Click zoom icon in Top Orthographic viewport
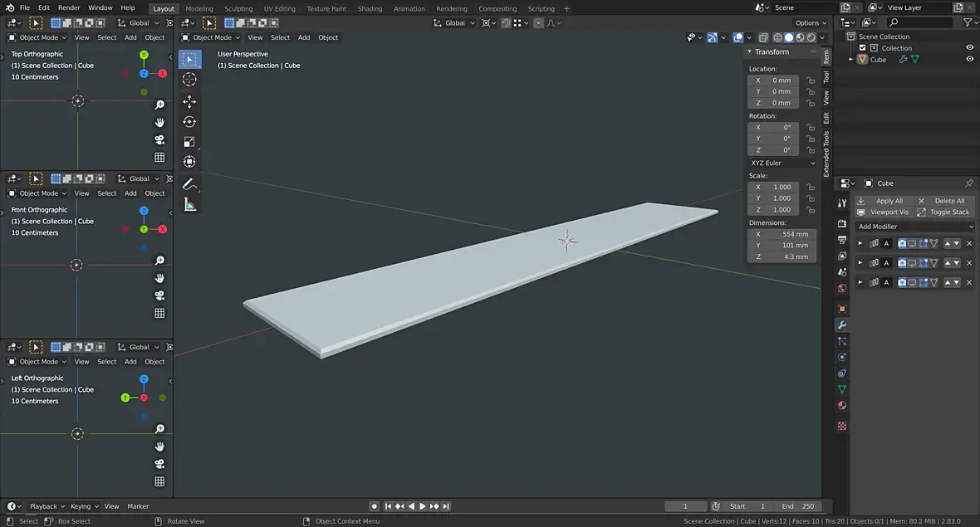Viewport: 980px width, 527px height. (x=160, y=105)
